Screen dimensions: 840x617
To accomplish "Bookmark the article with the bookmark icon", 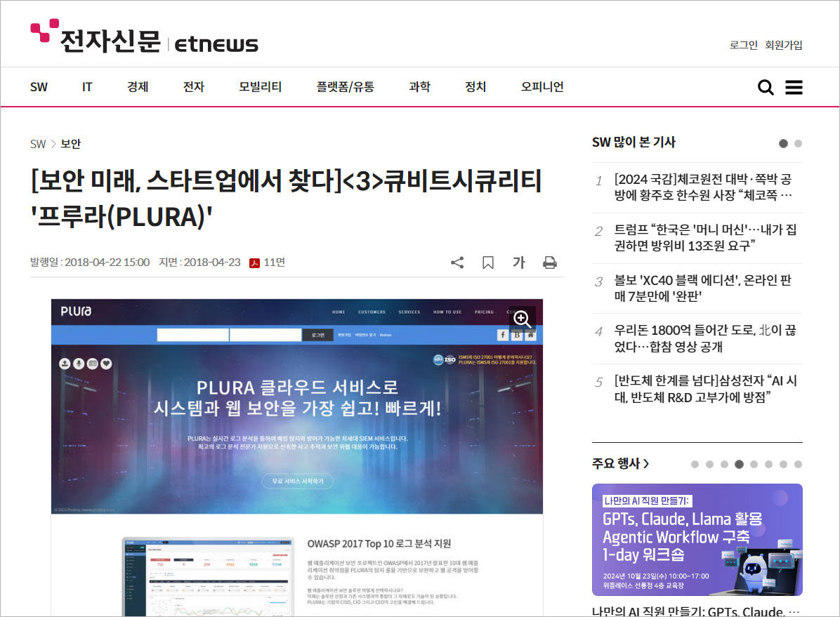I will click(488, 263).
